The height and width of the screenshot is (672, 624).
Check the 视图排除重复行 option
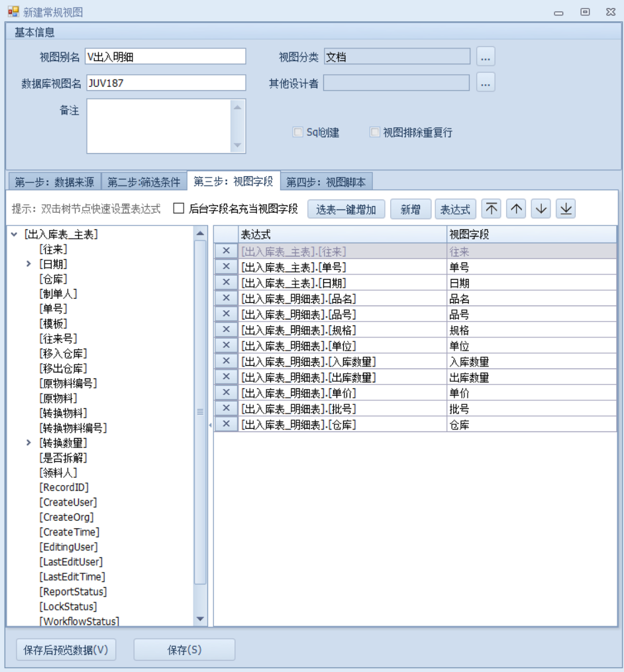pyautogui.click(x=375, y=133)
